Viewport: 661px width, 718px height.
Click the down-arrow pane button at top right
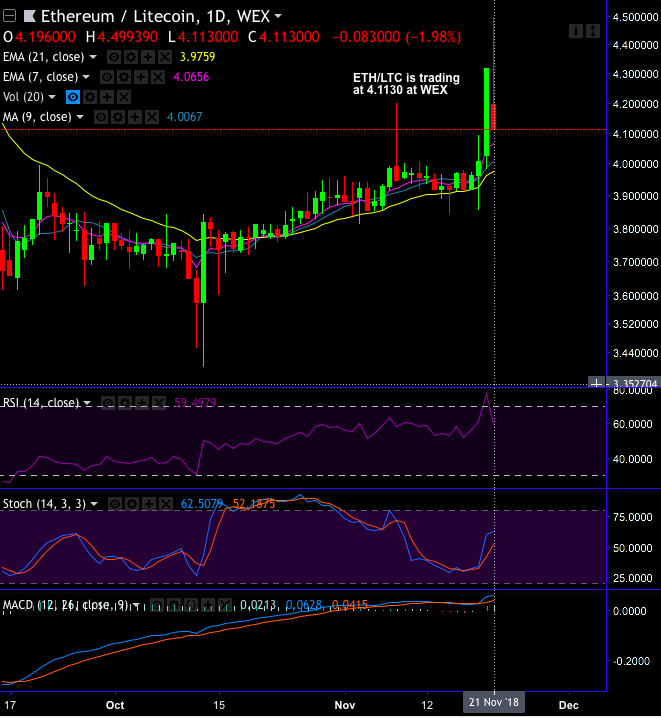pos(576,31)
